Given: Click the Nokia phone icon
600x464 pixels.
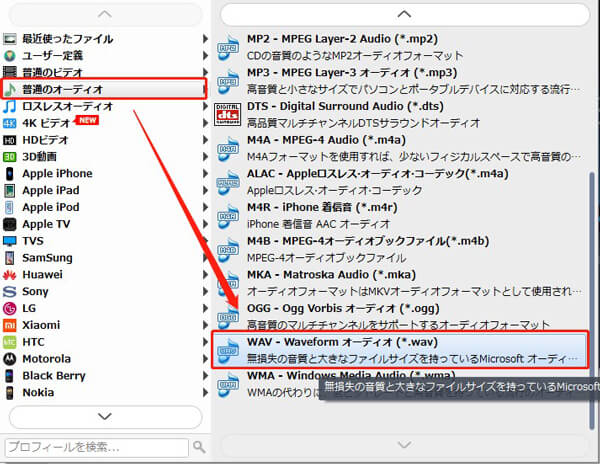Looking at the screenshot, I should coord(10,392).
